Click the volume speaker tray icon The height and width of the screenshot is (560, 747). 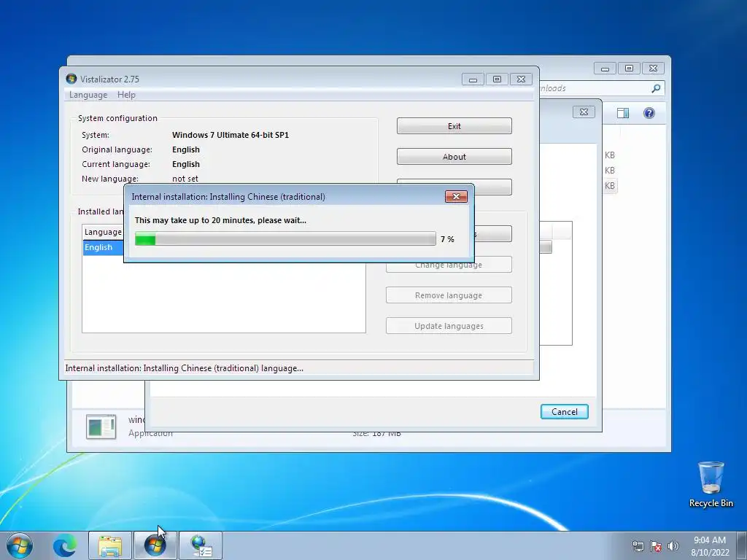(x=673, y=546)
